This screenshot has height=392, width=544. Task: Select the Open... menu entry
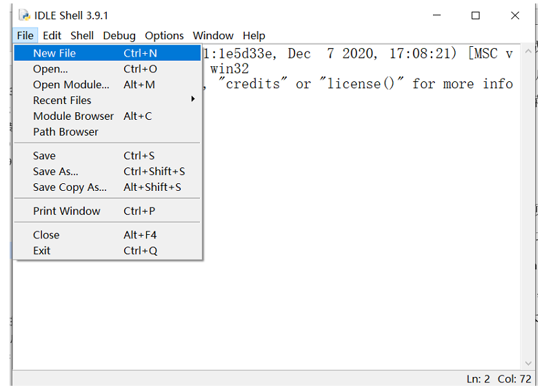click(x=107, y=69)
